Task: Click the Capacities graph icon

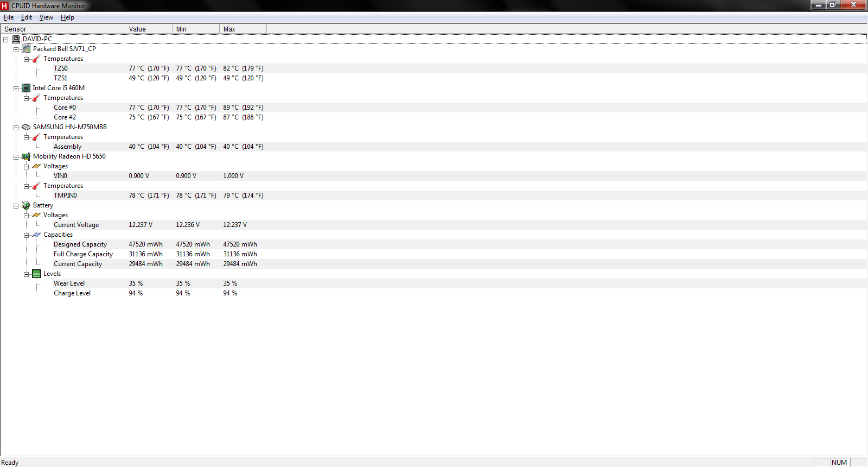Action: (36, 235)
